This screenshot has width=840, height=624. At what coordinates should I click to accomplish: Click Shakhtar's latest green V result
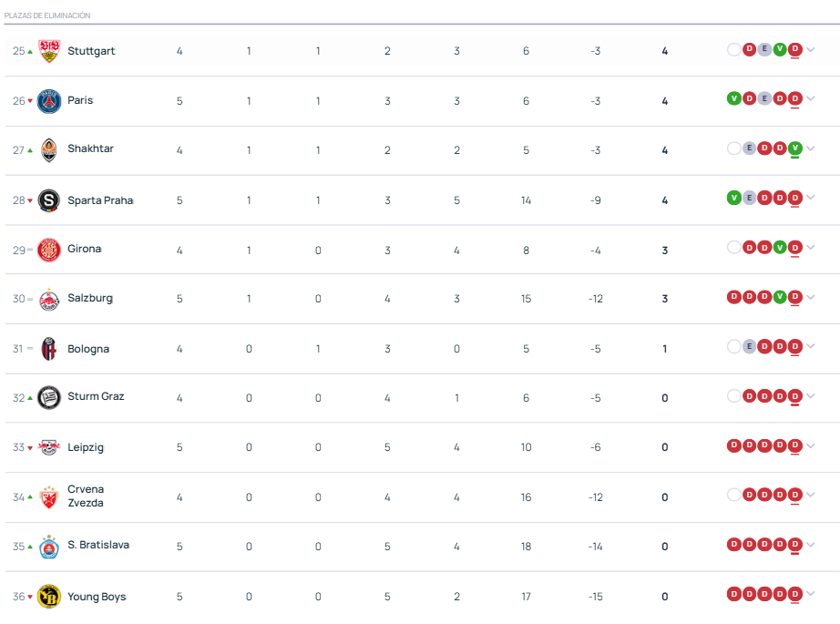click(795, 148)
